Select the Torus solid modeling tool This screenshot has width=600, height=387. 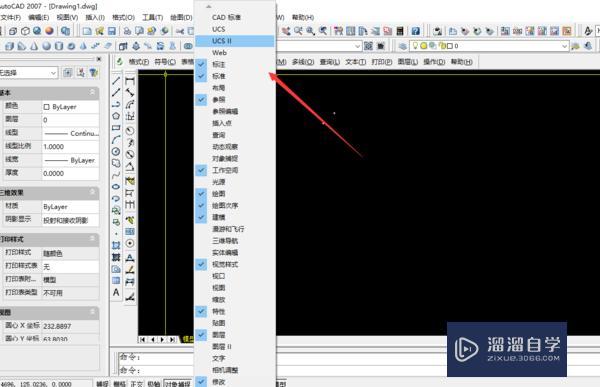(71, 46)
